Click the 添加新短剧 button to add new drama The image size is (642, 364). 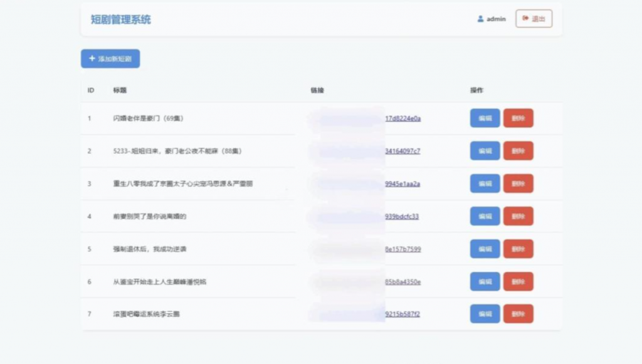click(x=110, y=58)
